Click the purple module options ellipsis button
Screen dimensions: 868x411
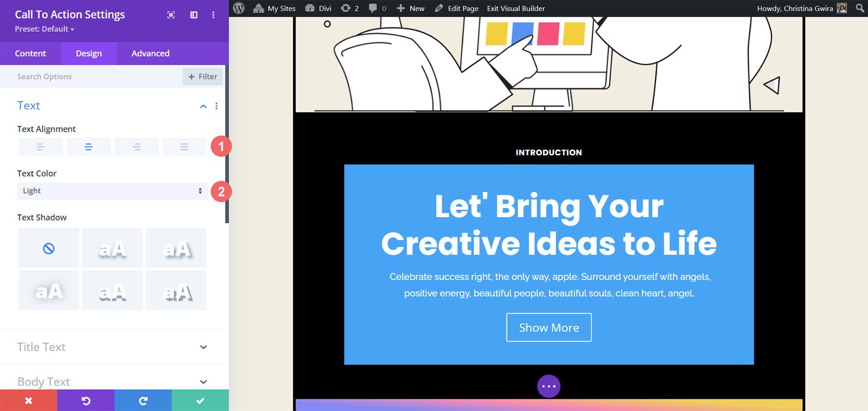[x=549, y=386]
